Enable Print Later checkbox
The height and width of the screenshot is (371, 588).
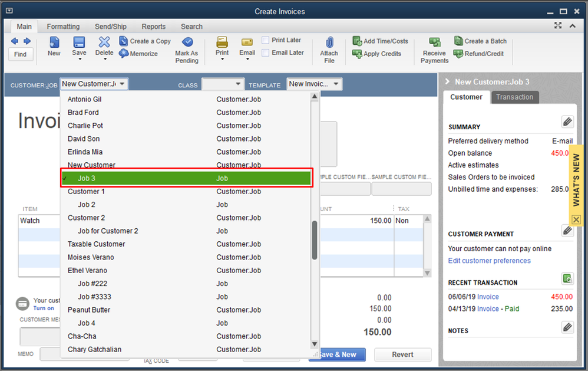click(x=266, y=40)
